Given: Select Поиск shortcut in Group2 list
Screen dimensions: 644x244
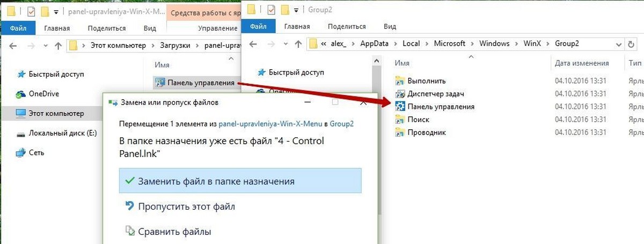Looking at the screenshot, I should coord(418,120).
